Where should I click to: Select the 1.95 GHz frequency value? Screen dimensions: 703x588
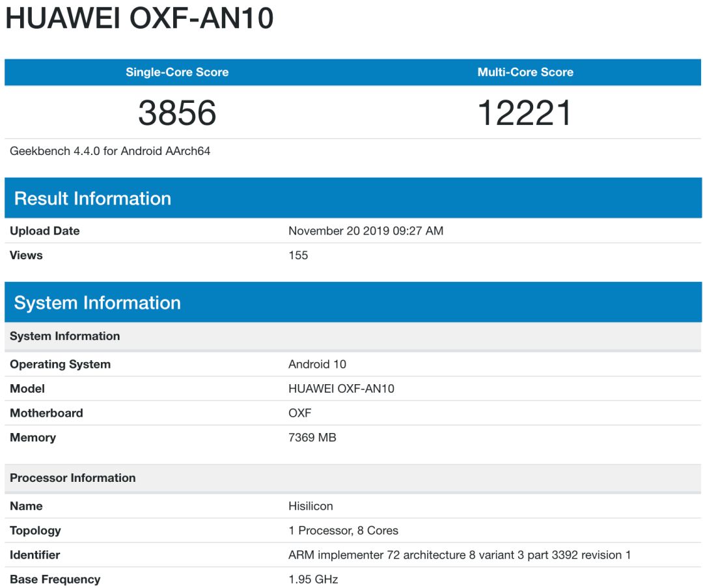pyautogui.click(x=313, y=580)
